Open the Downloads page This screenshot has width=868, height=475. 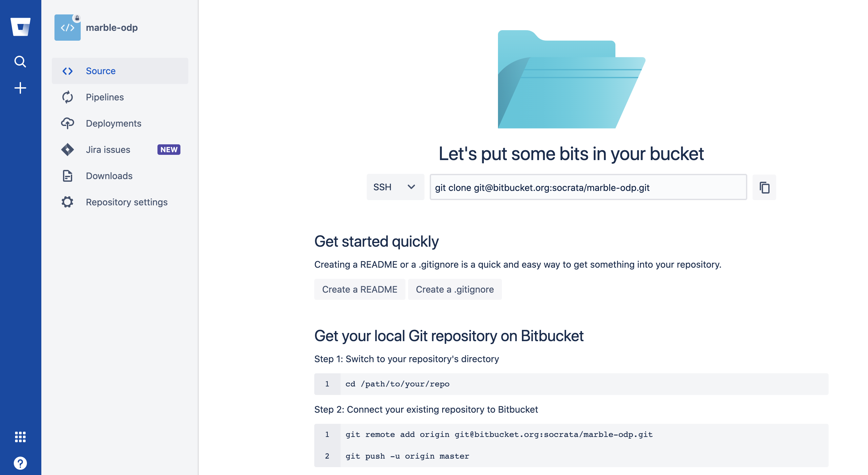(x=120, y=176)
